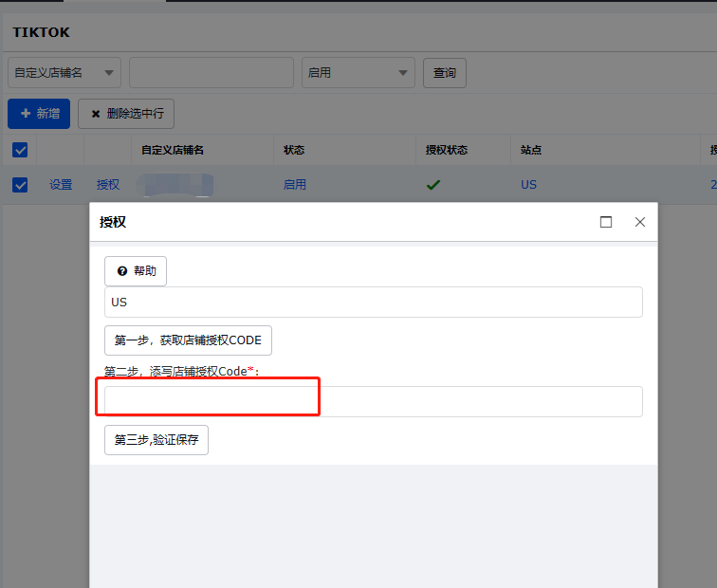Click the 站点 column header
The width and height of the screenshot is (717, 588).
point(531,150)
